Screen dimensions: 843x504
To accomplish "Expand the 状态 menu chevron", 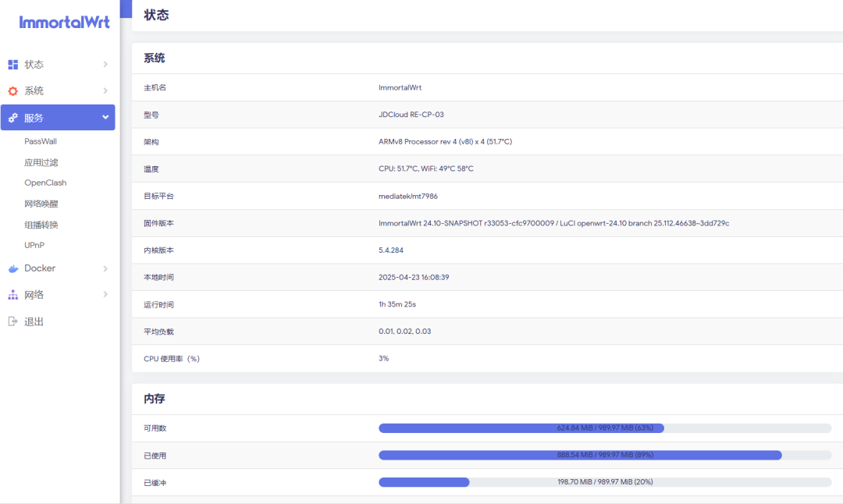I will [x=105, y=65].
